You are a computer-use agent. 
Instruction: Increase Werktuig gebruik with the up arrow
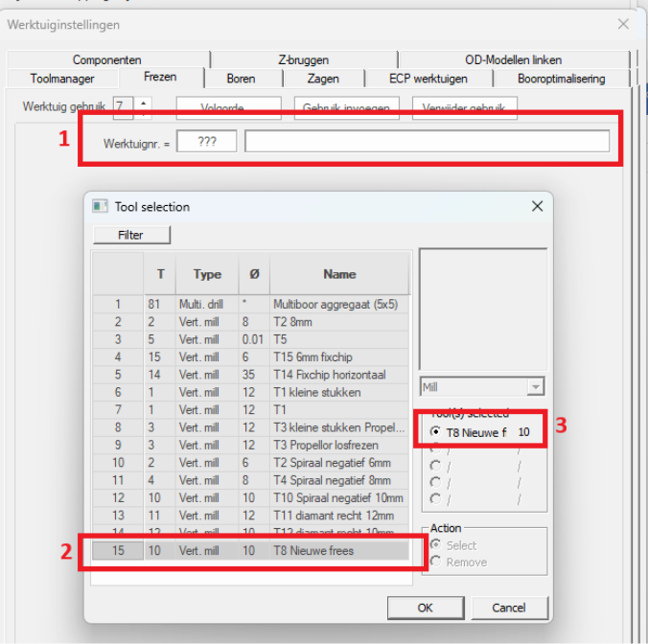pyautogui.click(x=144, y=103)
